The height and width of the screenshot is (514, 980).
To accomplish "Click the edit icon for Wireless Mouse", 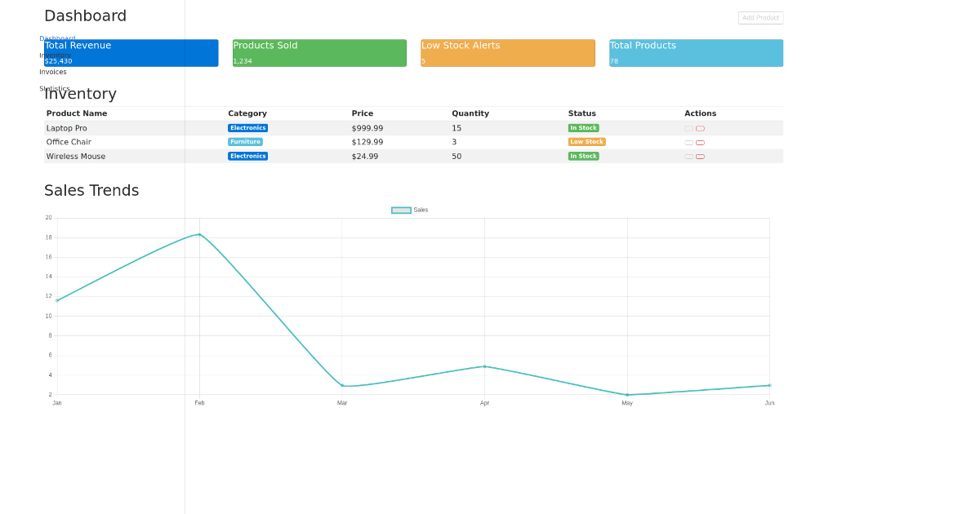I will tap(688, 156).
